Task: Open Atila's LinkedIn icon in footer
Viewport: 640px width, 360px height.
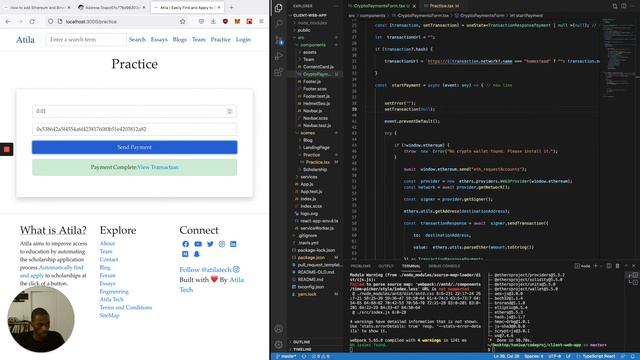Action: click(x=233, y=244)
